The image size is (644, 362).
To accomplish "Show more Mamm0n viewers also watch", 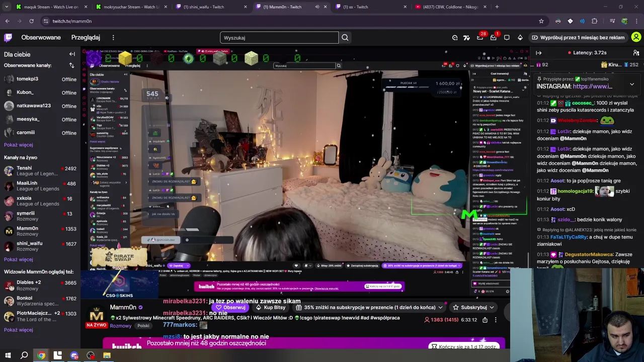I will click(18, 330).
